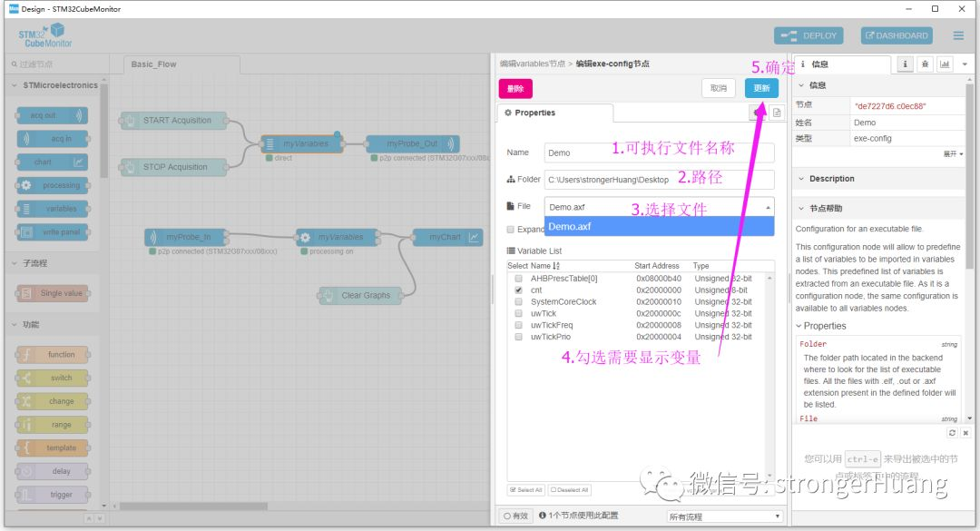The height and width of the screenshot is (531, 980).
Task: Sort variable list by name icon
Action: (556, 266)
